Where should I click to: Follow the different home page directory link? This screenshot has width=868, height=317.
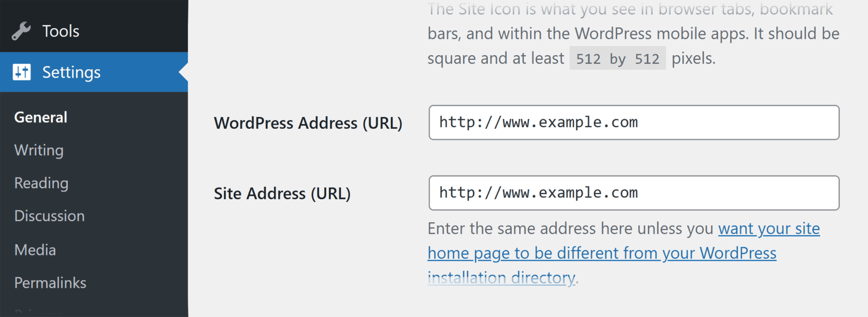601,253
